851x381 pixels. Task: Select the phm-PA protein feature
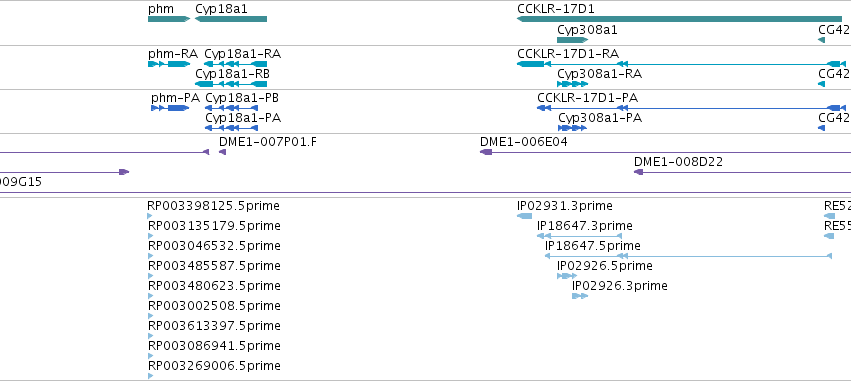(x=170, y=107)
